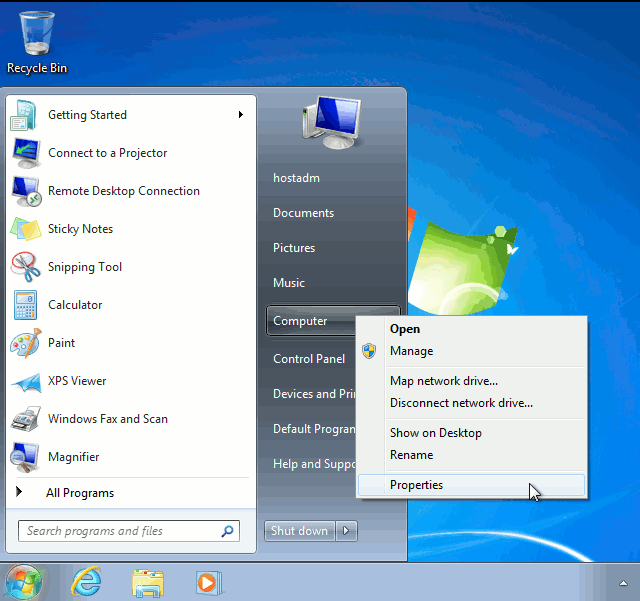
Task: Expand the Getting Started submenu arrow
Action: 241,115
